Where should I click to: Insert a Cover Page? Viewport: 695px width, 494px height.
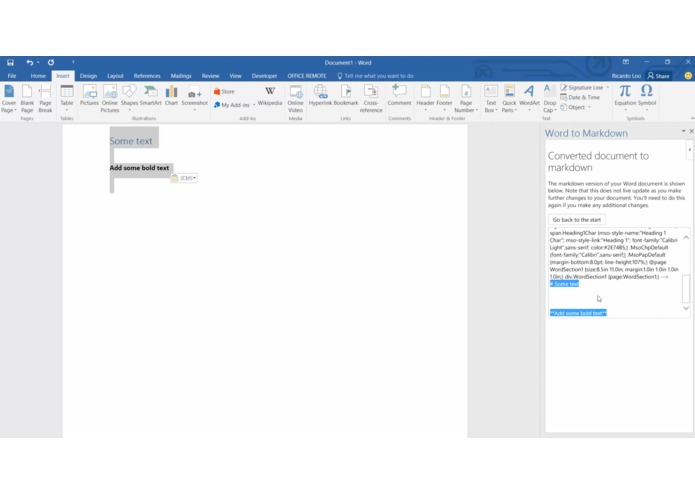tap(9, 99)
